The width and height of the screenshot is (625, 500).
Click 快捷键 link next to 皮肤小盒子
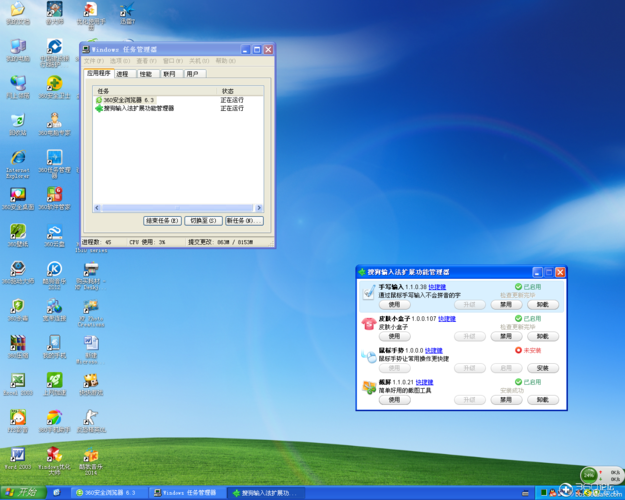point(447,319)
